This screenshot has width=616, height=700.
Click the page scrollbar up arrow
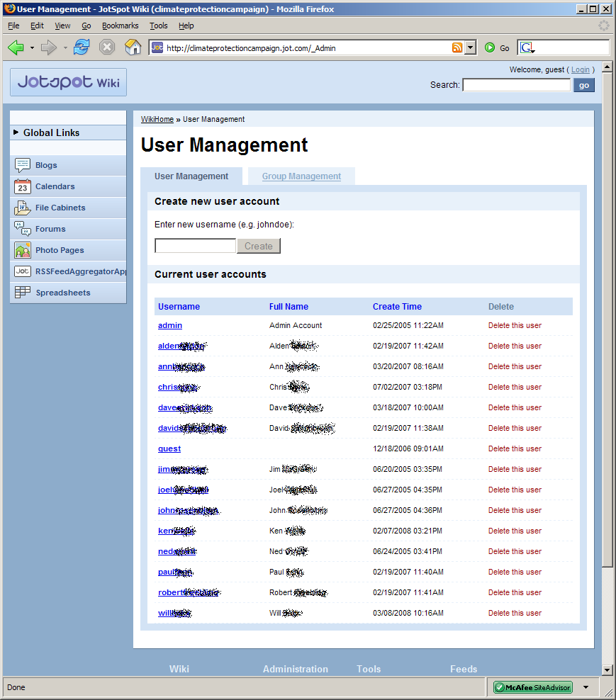607,67
